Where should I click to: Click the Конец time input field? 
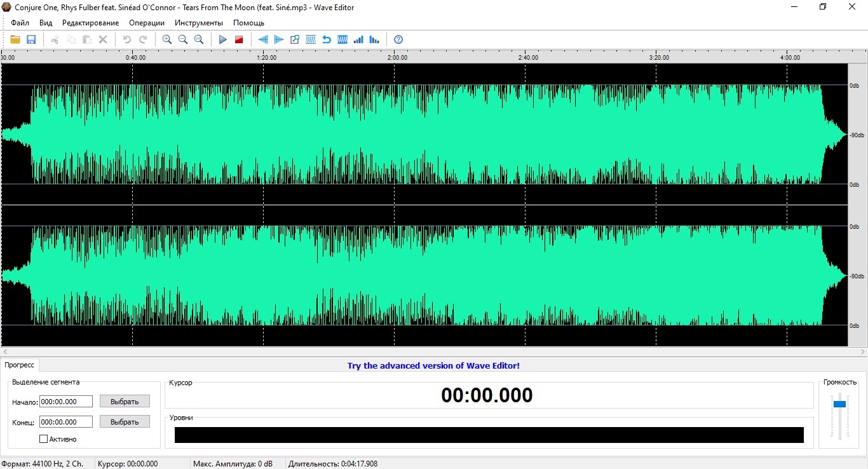66,422
